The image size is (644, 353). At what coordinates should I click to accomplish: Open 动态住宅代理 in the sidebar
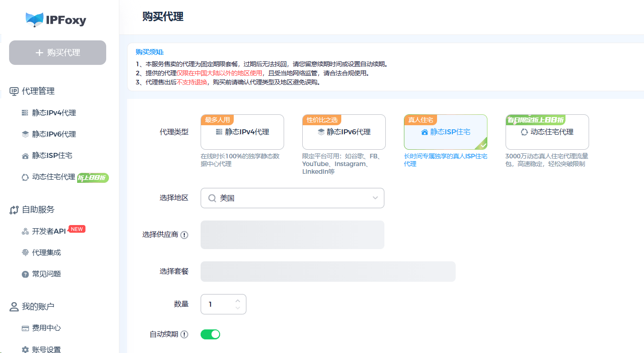(x=53, y=177)
